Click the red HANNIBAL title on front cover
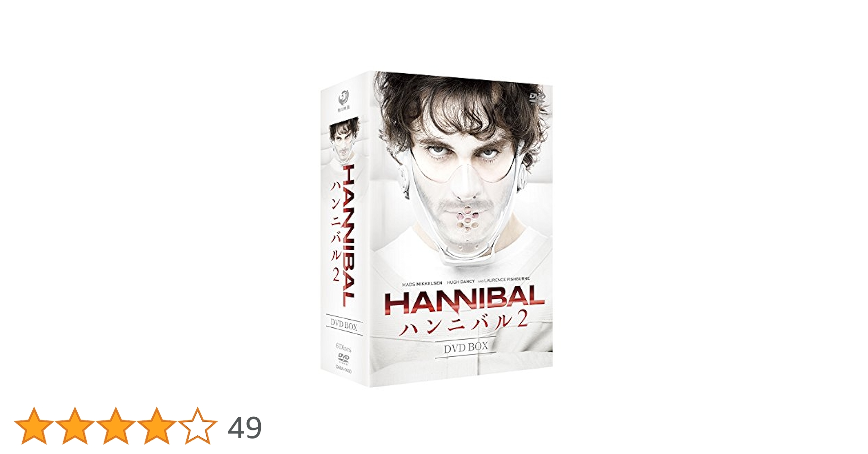This screenshot has height=454, width=868. pyautogui.click(x=464, y=300)
